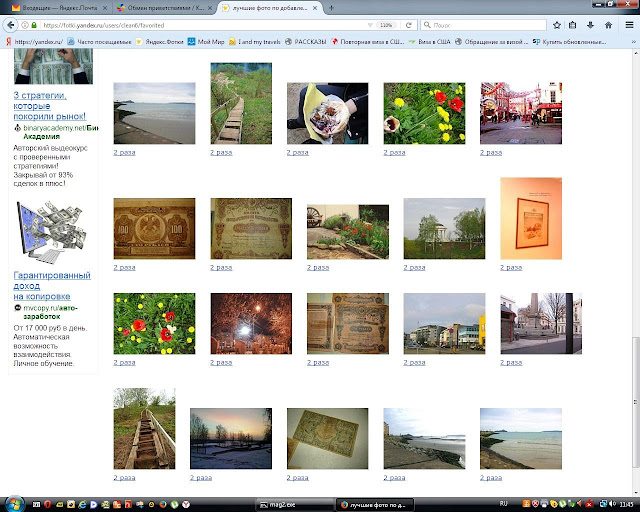Bookmark this page with the star icon
Image resolution: width=640 pixels, height=512 pixels.
557,25
